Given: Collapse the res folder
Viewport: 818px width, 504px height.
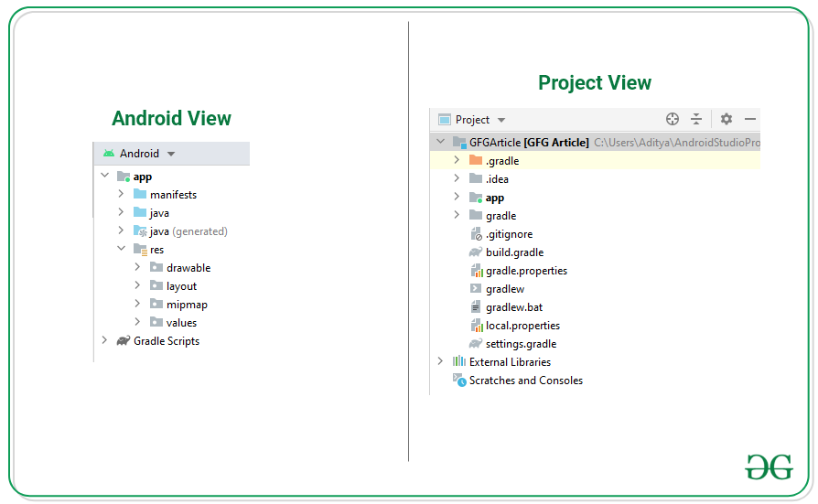Looking at the screenshot, I should [121, 249].
